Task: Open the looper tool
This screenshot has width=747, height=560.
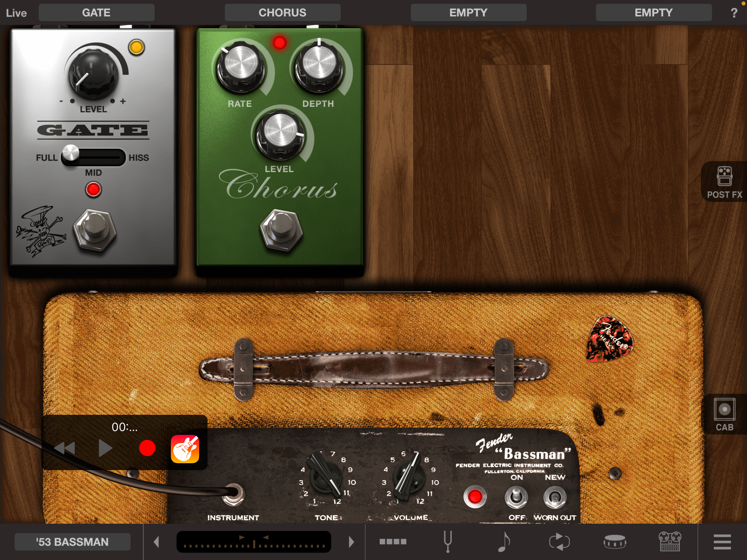Action: (x=559, y=541)
